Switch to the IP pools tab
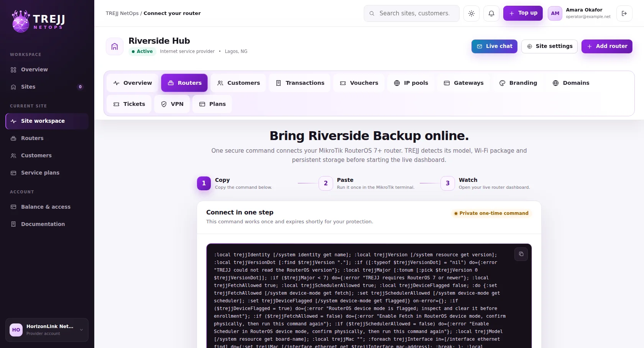This screenshot has height=348, width=644. [x=411, y=83]
